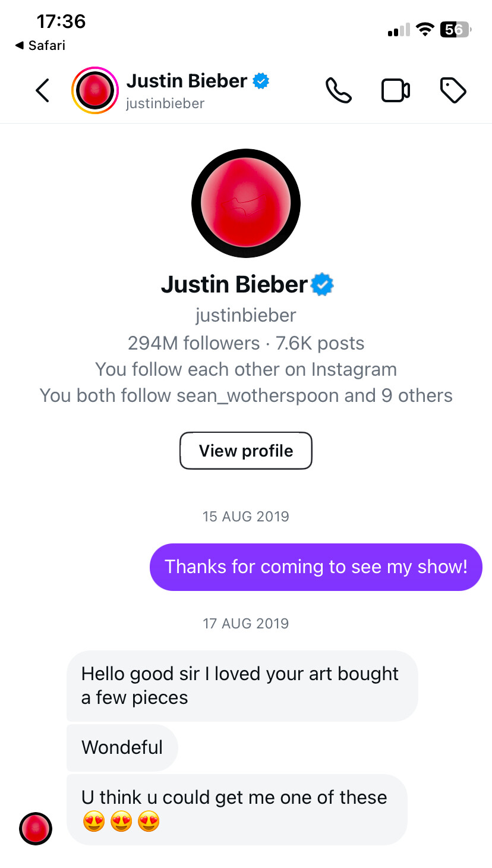Screen dimensions: 492x868
Task: Start a video call with the camera icon
Action: [395, 90]
